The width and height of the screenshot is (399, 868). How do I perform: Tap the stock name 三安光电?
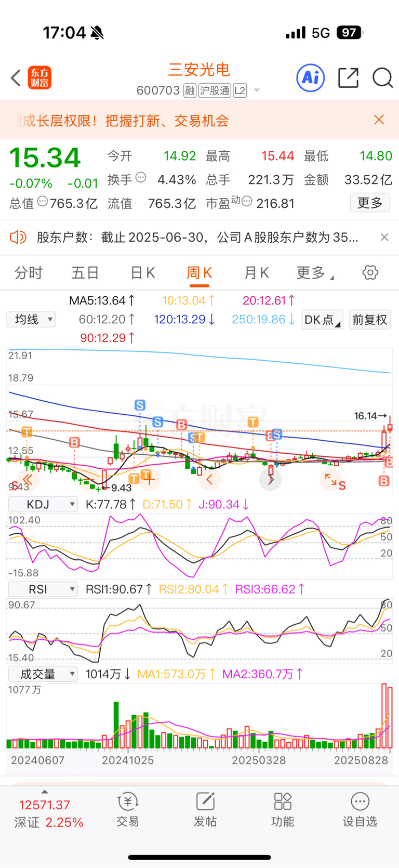[x=199, y=70]
